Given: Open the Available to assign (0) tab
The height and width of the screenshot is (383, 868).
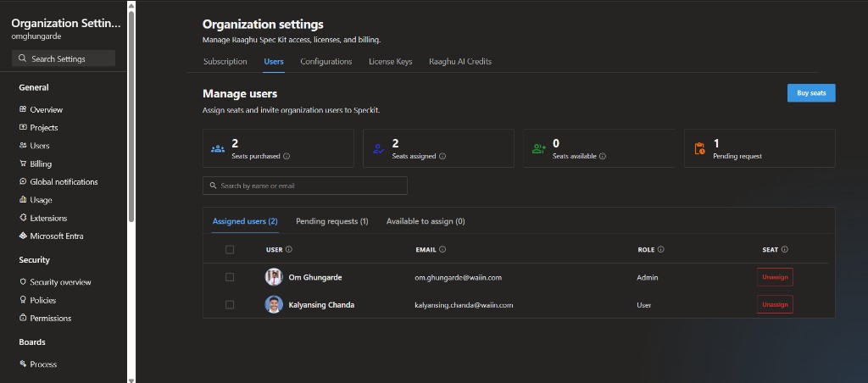Looking at the screenshot, I should tap(426, 221).
